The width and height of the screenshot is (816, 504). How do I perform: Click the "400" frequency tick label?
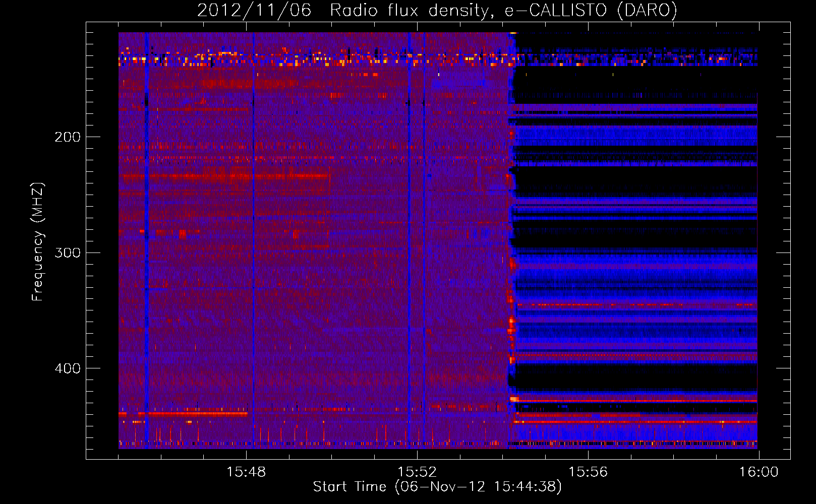coord(67,368)
